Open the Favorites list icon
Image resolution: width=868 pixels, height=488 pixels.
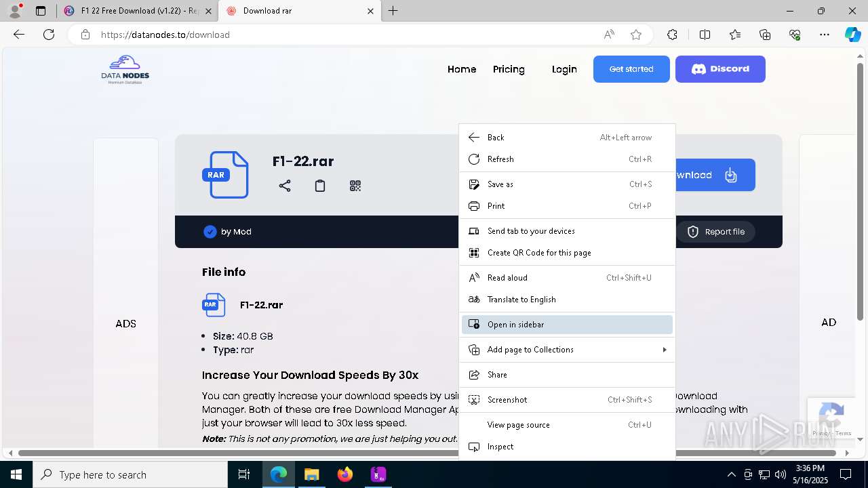(x=735, y=35)
